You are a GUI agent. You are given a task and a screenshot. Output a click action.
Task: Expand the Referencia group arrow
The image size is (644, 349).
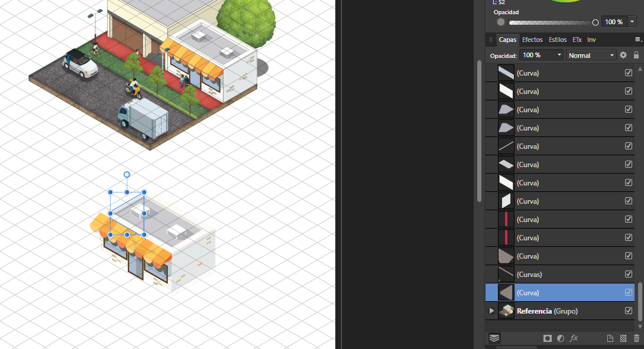click(x=491, y=311)
